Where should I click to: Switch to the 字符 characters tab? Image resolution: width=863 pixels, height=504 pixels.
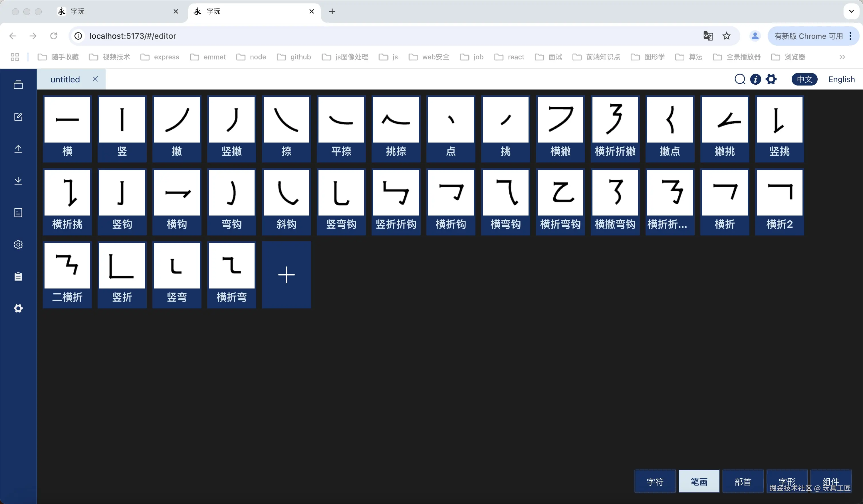point(655,482)
